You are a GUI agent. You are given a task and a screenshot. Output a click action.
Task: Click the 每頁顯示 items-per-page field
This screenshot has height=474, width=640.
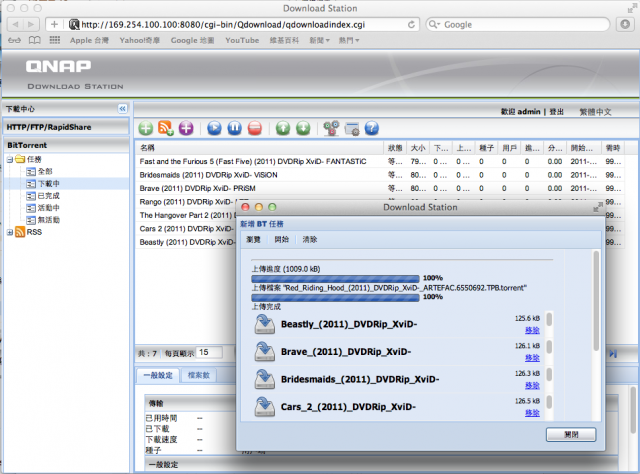[x=209, y=353]
